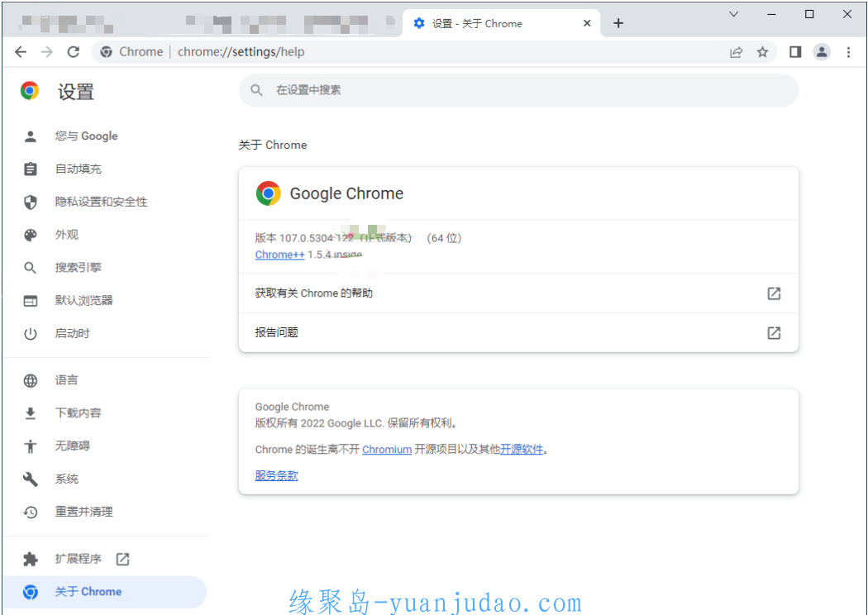Click the magnifier icon beside 搜索引擎

(31, 268)
